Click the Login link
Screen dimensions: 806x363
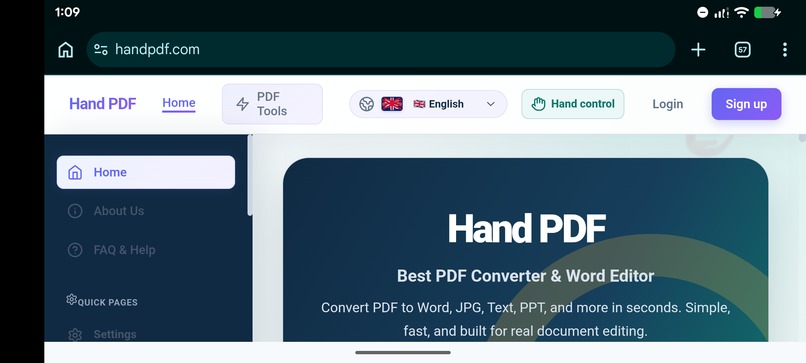668,104
